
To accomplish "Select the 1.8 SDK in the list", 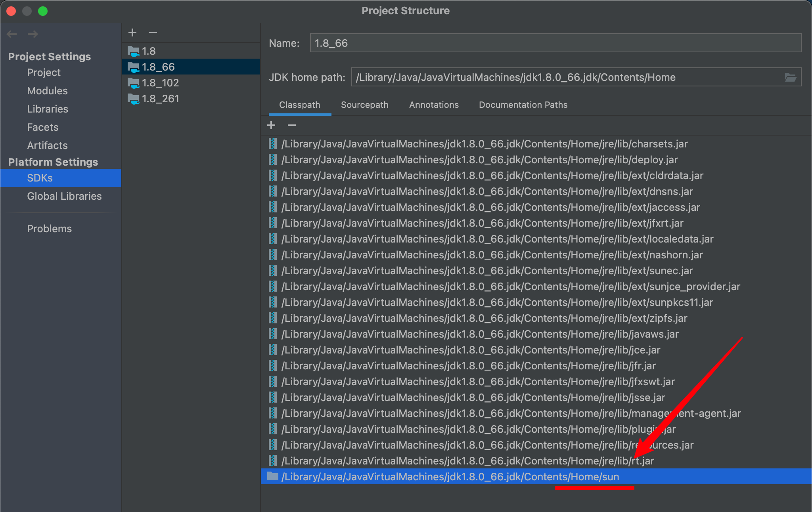I will (x=149, y=51).
